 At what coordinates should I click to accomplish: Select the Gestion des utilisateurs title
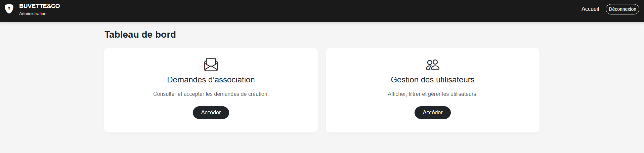point(432,80)
